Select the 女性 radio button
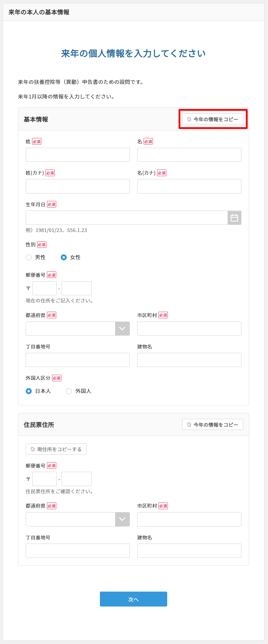 [63, 257]
